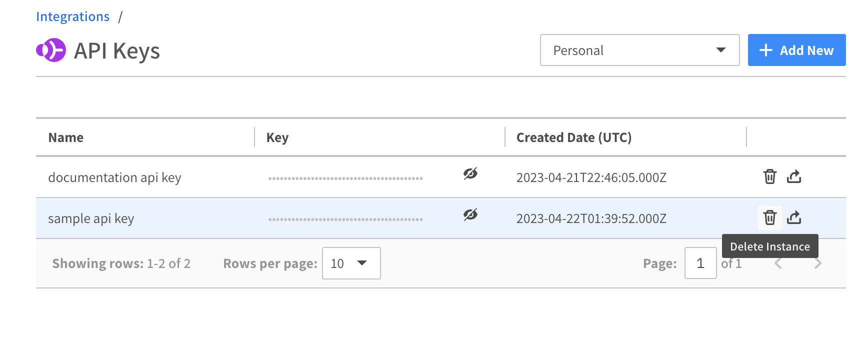Image resolution: width=868 pixels, height=343 pixels.
Task: Select the sample api key row name
Action: point(91,218)
